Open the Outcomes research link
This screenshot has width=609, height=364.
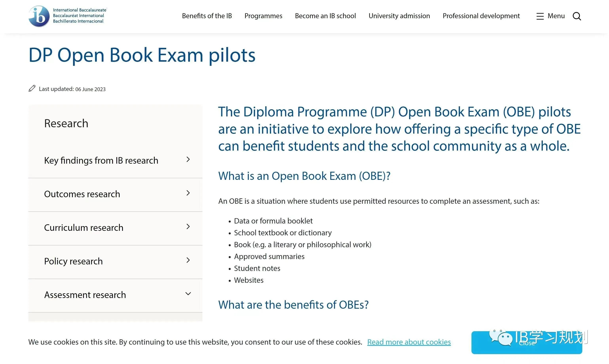(82, 194)
